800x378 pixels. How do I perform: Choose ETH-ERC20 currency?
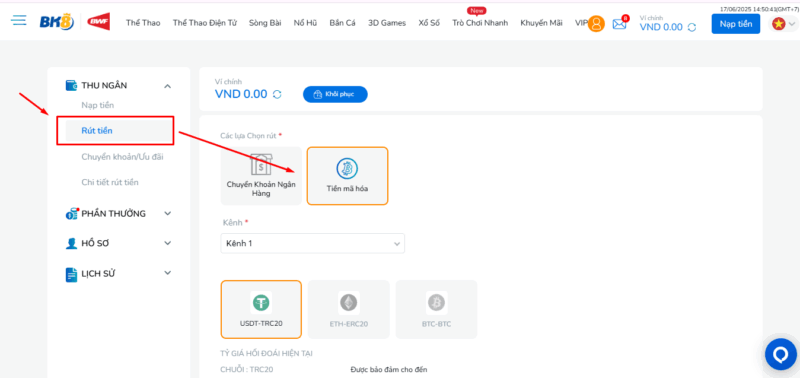pyautogui.click(x=348, y=309)
